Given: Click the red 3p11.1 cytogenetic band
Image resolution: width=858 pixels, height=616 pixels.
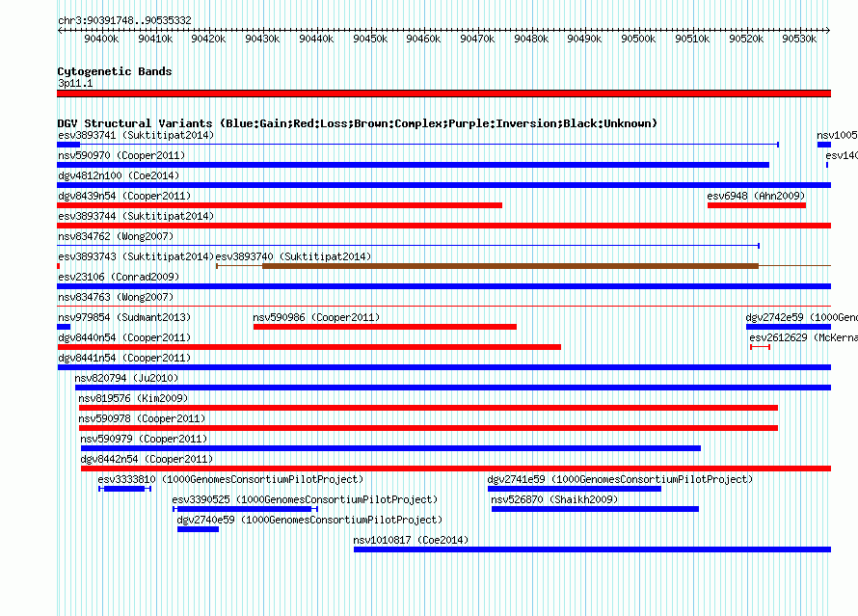Looking at the screenshot, I should (443, 94).
